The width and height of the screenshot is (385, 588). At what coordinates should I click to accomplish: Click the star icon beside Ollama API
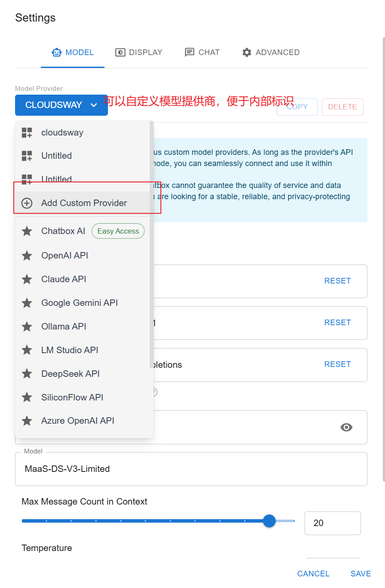pyautogui.click(x=27, y=326)
